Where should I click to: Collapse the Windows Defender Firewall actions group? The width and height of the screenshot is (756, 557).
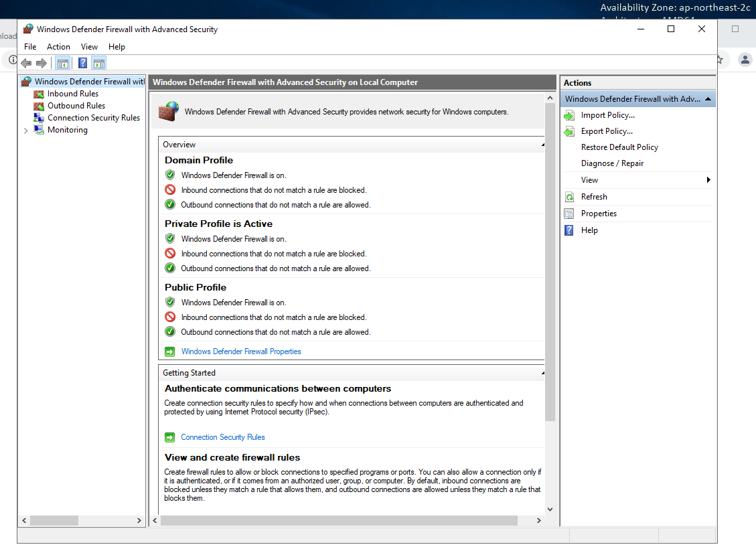click(708, 99)
